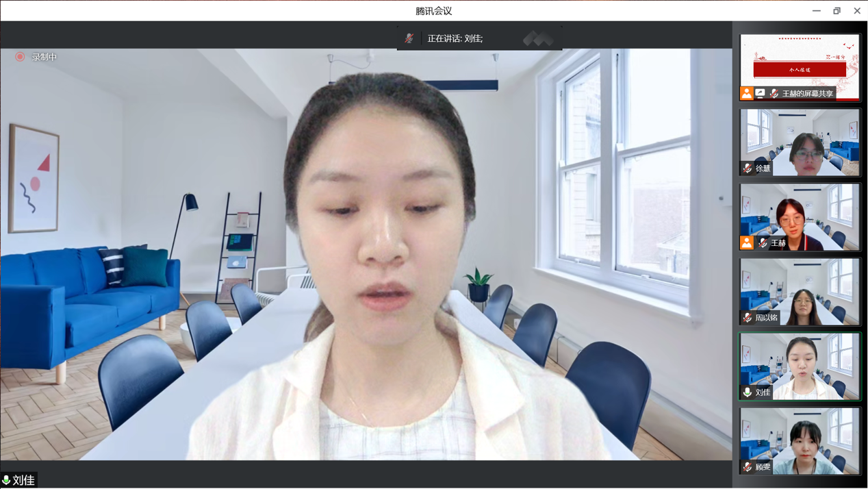868x489 pixels.
Task: Click active microphone icon beside 刘佳 label
Action: pos(7,480)
